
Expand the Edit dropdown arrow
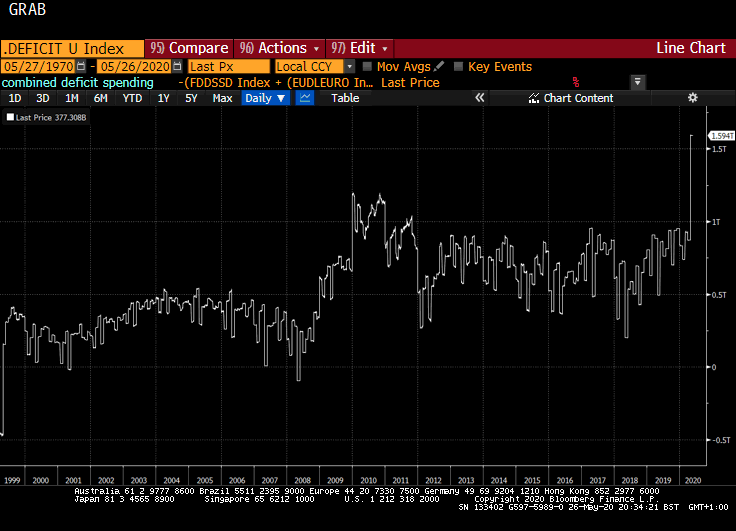(x=385, y=48)
